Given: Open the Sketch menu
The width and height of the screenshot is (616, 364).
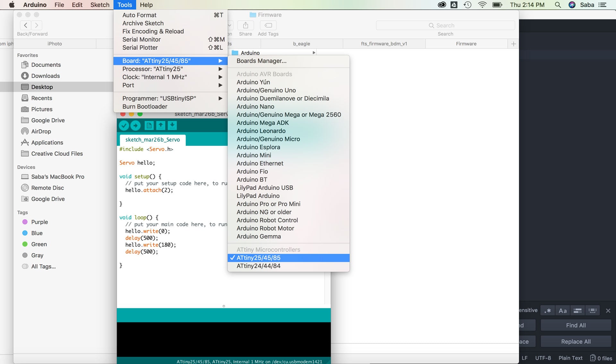Looking at the screenshot, I should point(100,5).
